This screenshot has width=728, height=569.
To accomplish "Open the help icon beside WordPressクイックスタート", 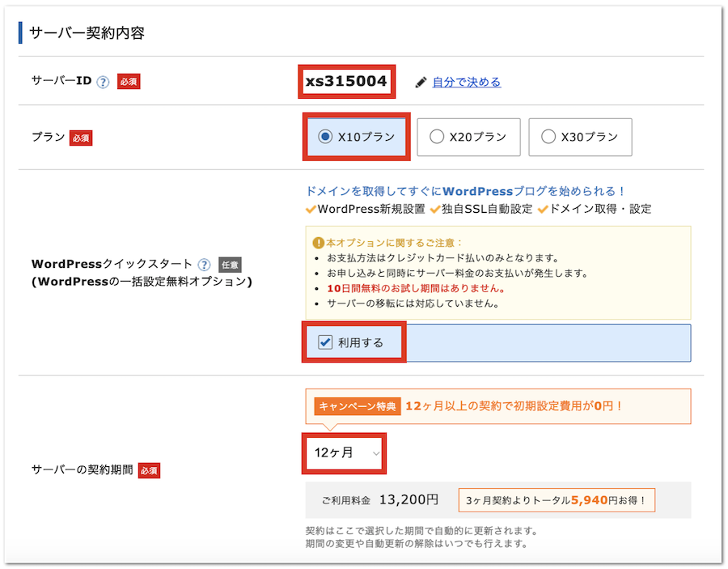I will click(204, 265).
